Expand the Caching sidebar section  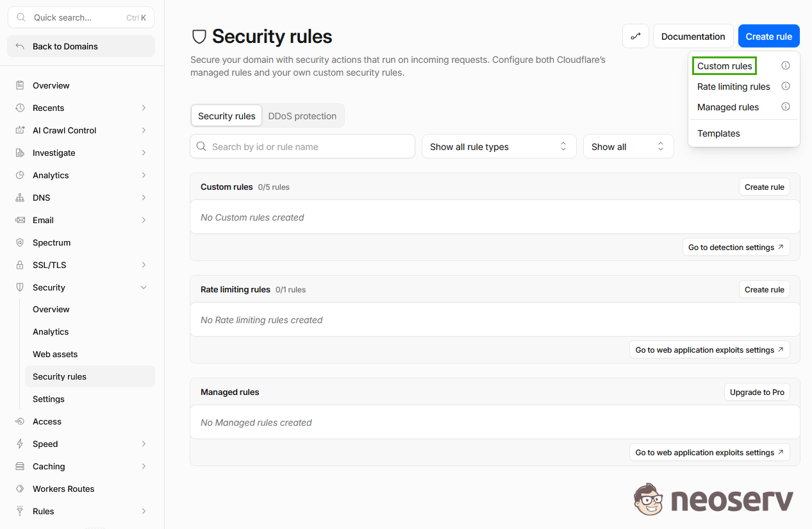coord(144,466)
